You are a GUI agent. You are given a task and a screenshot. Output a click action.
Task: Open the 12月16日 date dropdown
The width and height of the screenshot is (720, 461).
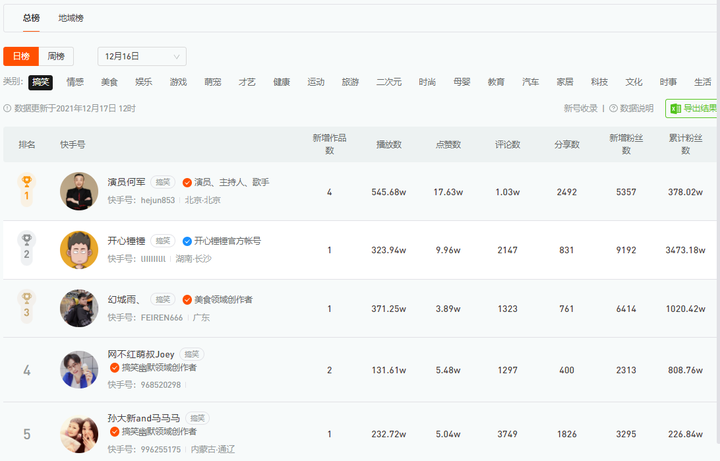[141, 57]
